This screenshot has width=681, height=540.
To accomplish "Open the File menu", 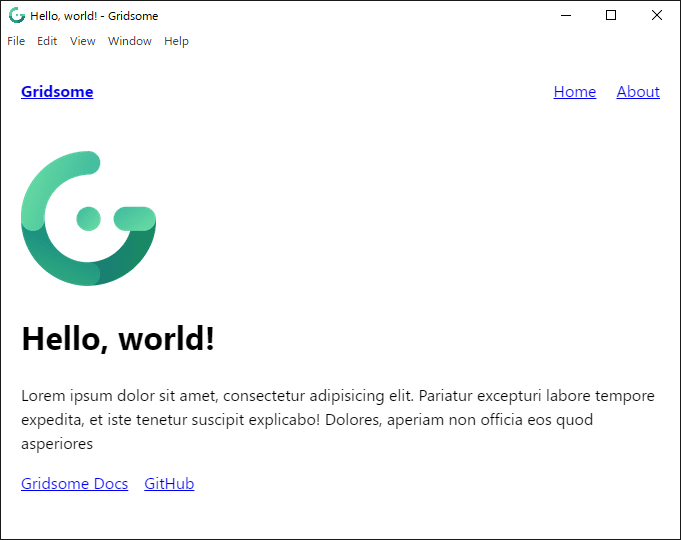I will pos(16,41).
